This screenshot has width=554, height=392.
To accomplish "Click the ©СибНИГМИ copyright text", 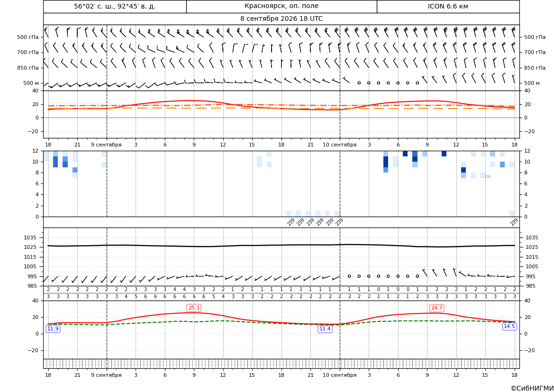I will [532, 388].
